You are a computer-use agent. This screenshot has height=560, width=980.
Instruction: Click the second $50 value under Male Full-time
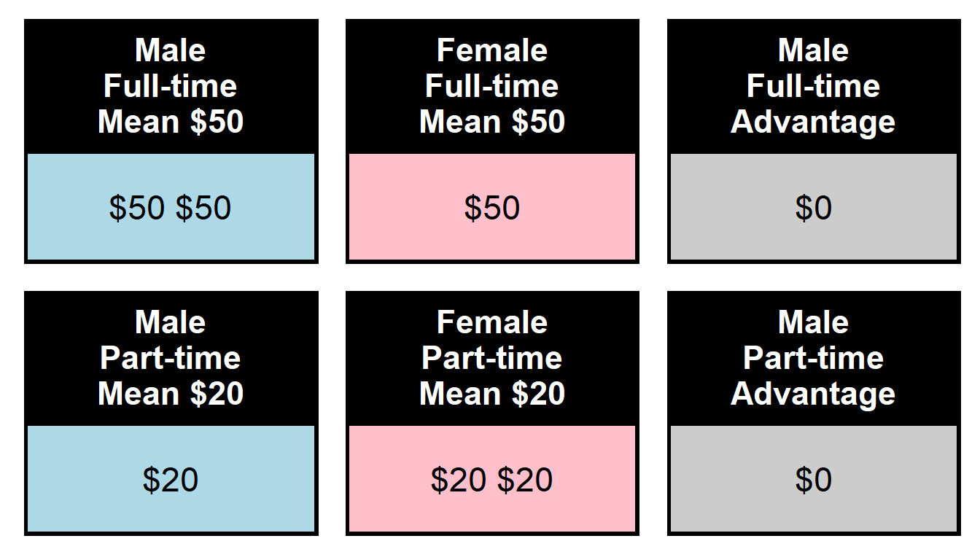click(x=203, y=208)
